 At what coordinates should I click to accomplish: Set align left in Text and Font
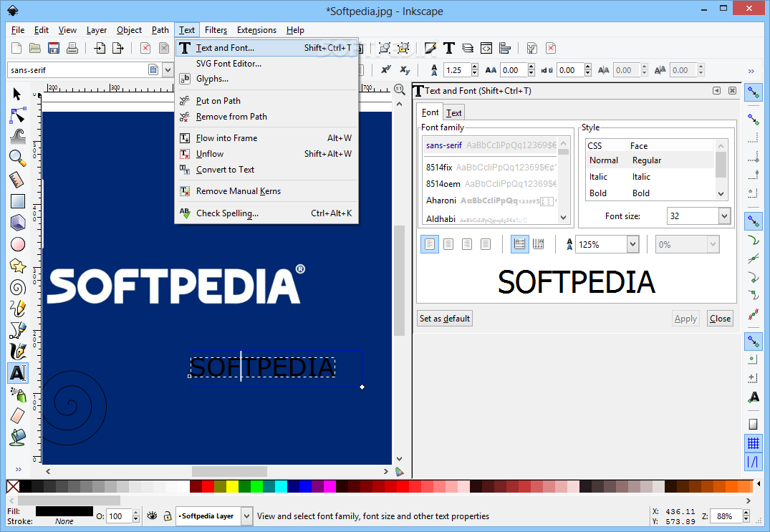click(430, 244)
